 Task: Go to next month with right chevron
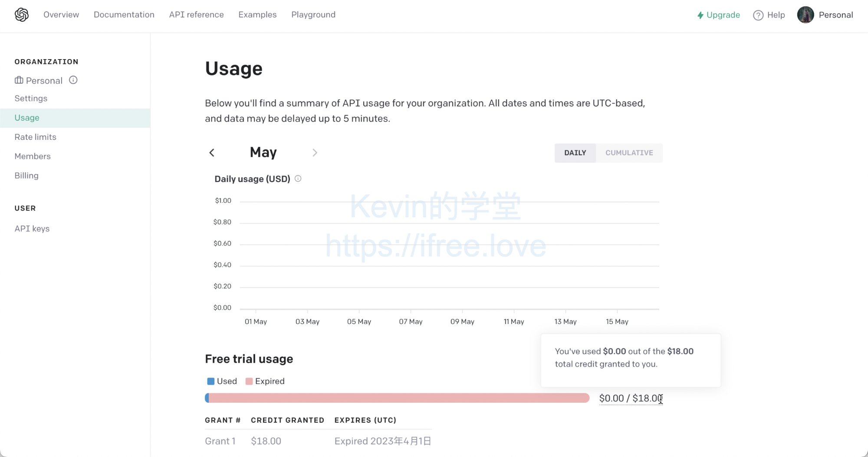315,152
